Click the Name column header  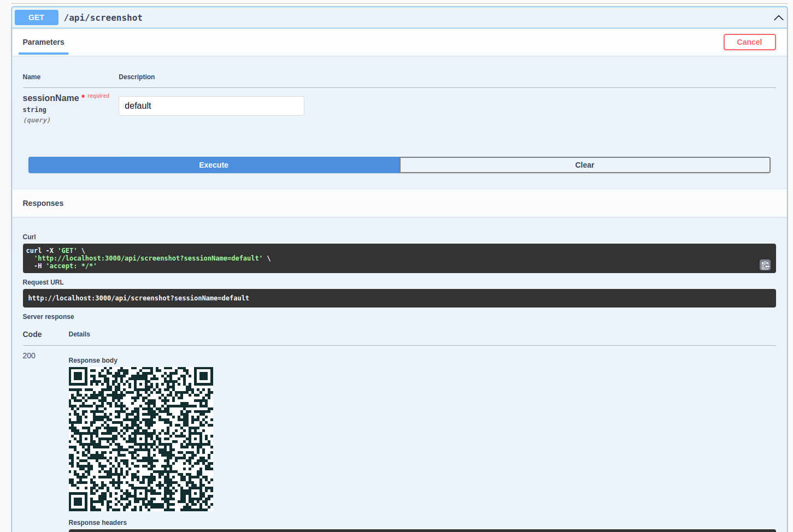[32, 77]
